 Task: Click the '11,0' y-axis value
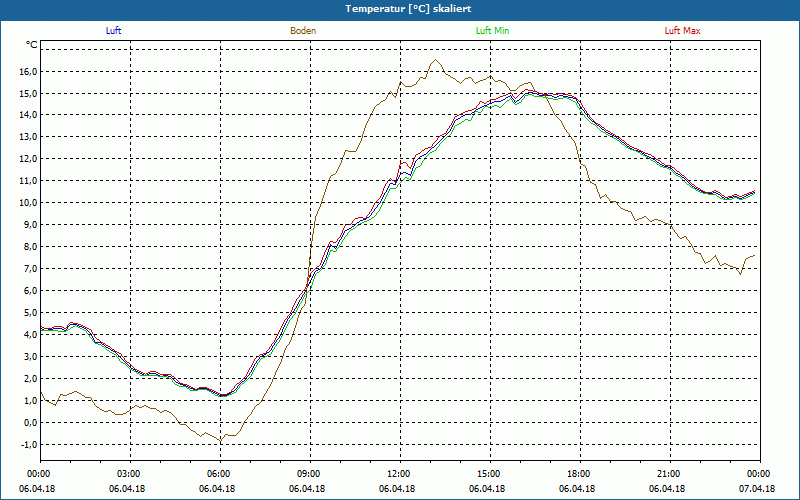click(29, 181)
